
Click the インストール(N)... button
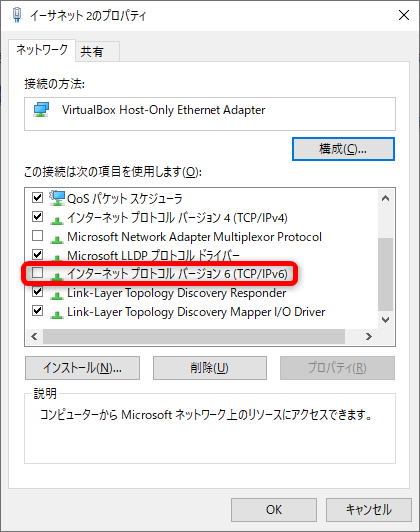tap(82, 368)
